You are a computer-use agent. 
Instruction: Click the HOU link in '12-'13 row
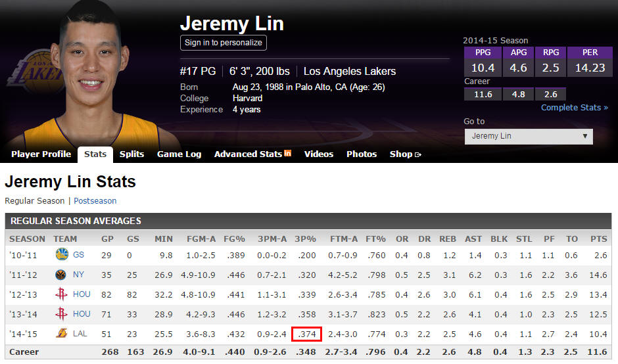(x=82, y=294)
